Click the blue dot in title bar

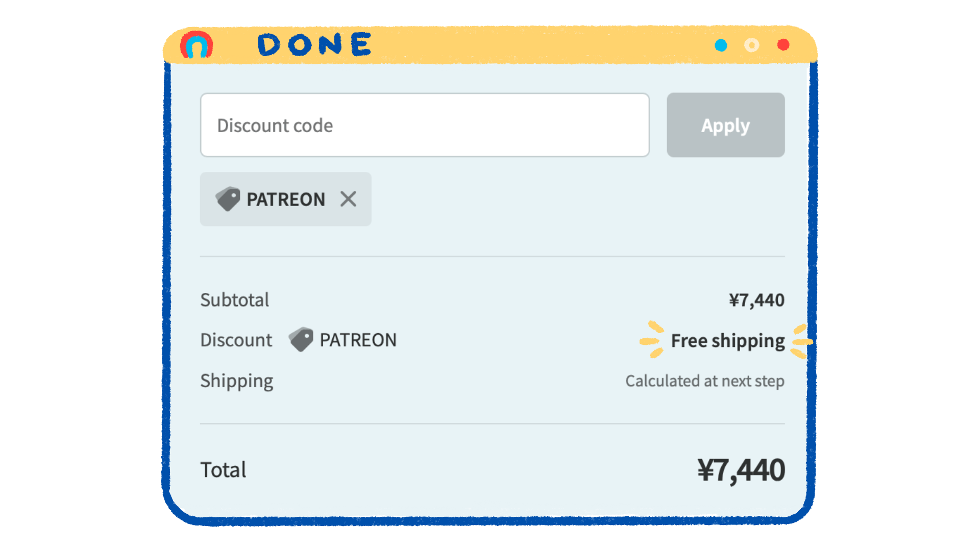point(721,45)
